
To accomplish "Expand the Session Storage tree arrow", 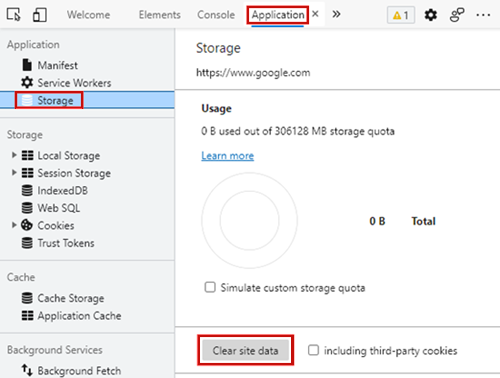I will point(14,172).
